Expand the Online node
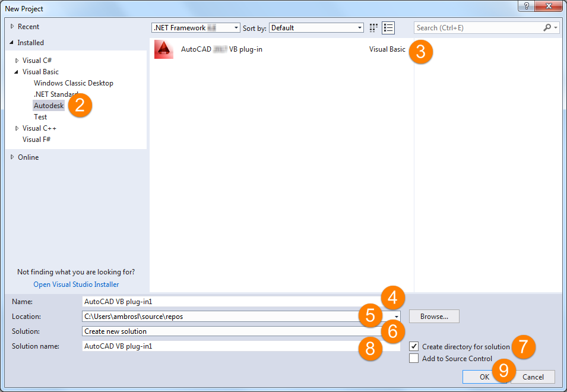 pos(12,157)
